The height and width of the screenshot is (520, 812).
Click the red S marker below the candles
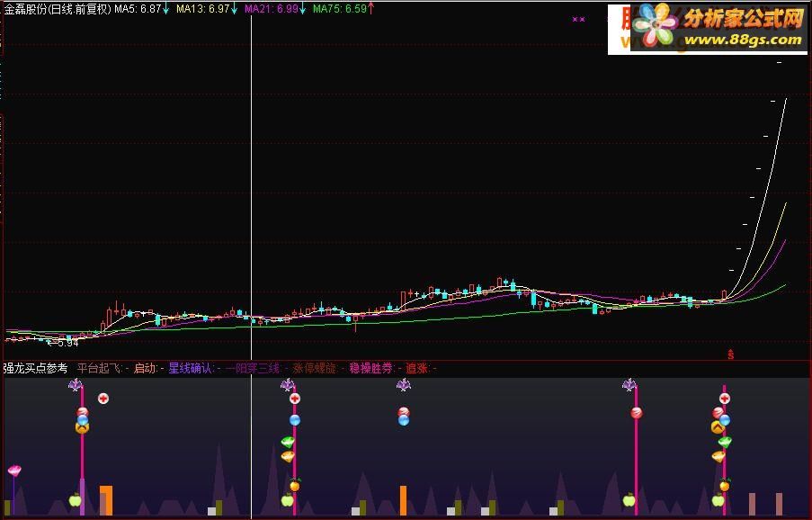[731, 354]
